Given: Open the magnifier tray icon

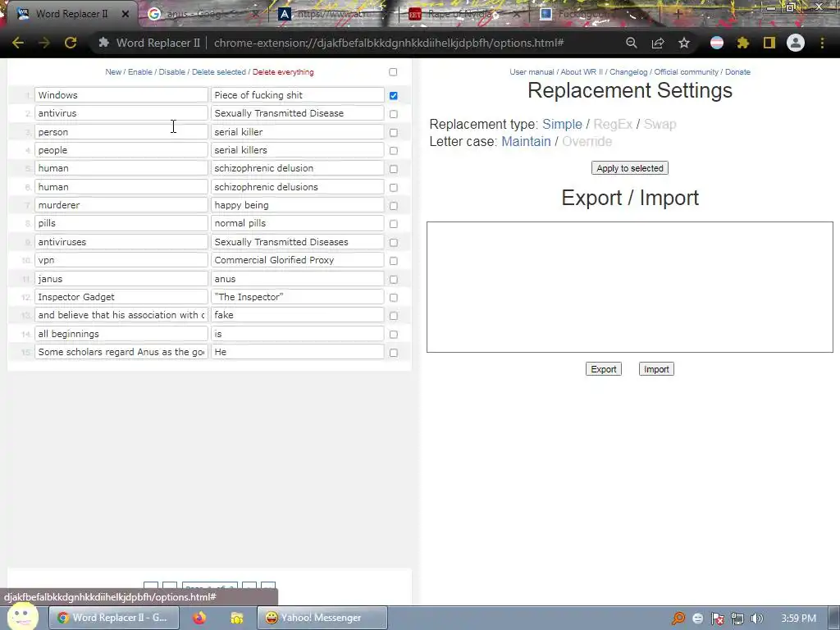Looking at the screenshot, I should tap(678, 619).
